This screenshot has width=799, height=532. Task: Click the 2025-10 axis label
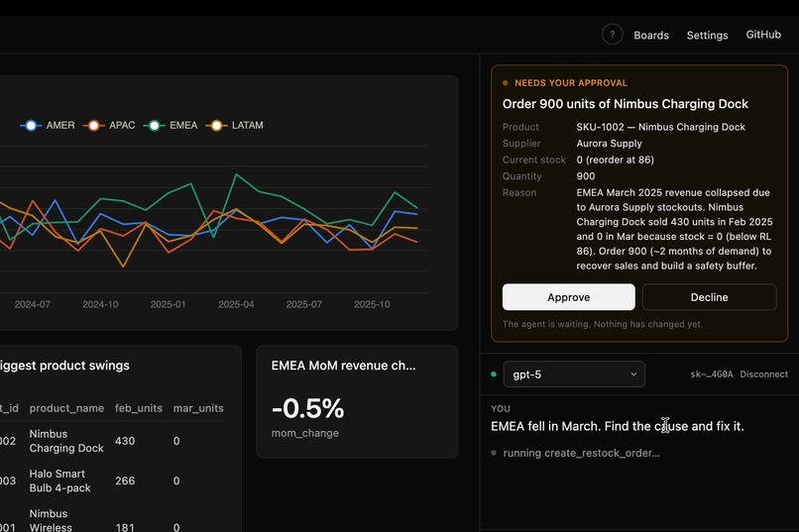pos(372,304)
